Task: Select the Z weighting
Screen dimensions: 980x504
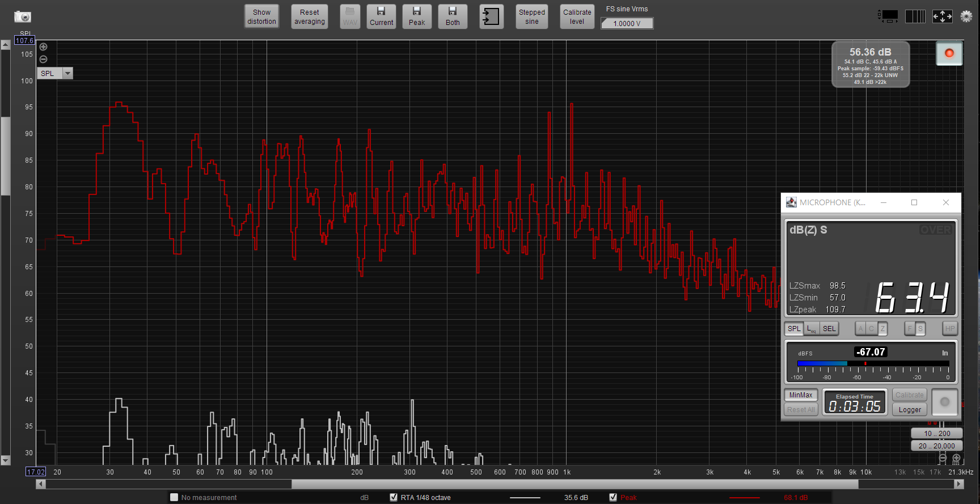Action: (x=882, y=329)
